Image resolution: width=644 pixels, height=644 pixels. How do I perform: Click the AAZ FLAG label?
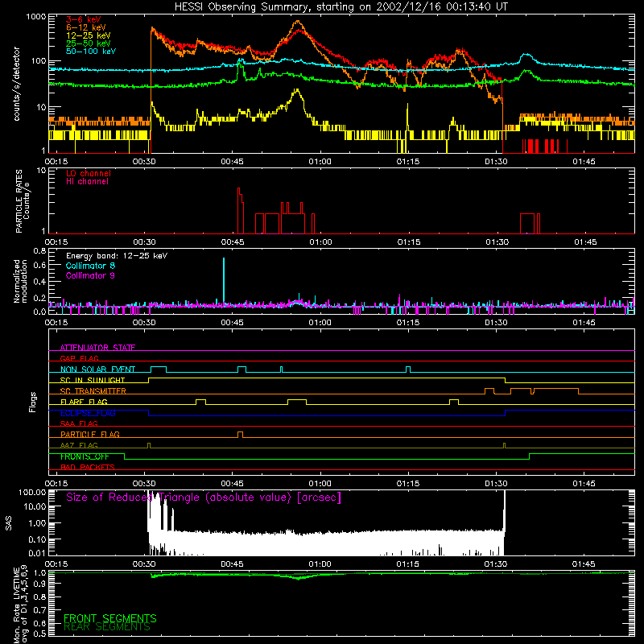[79, 445]
